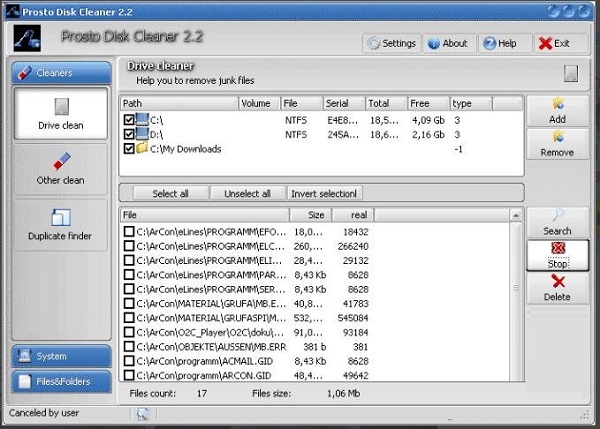Check the GRUFASPI file checkbox
This screenshot has width=600, height=429.
(129, 318)
